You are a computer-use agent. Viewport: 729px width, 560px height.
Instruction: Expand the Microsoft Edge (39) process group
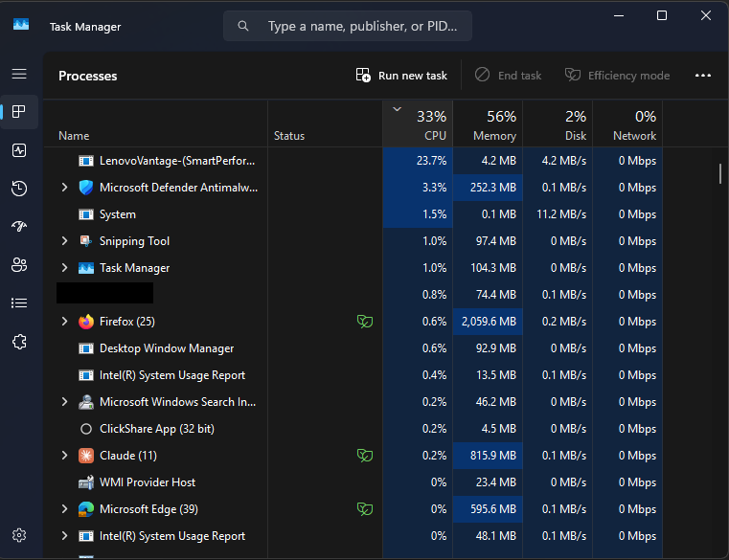pos(64,509)
